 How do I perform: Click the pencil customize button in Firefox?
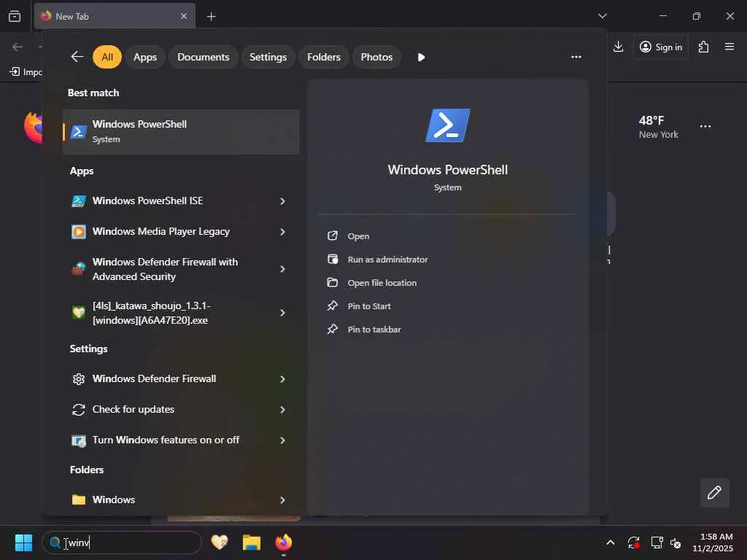pyautogui.click(x=714, y=492)
